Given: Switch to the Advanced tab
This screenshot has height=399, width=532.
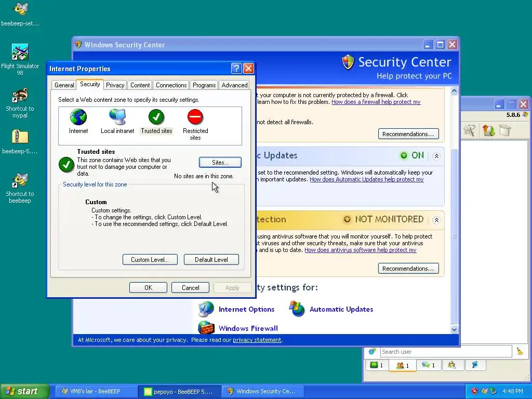Looking at the screenshot, I should coord(234,85).
